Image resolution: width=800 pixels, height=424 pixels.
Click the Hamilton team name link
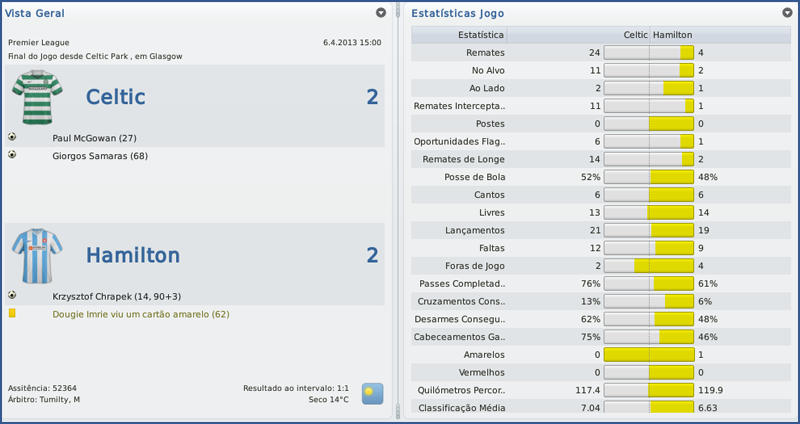[x=133, y=255]
